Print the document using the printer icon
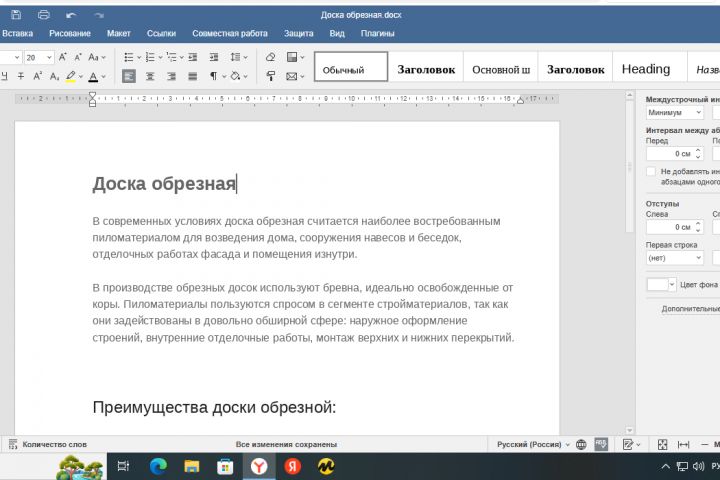720x480 pixels. tap(44, 15)
